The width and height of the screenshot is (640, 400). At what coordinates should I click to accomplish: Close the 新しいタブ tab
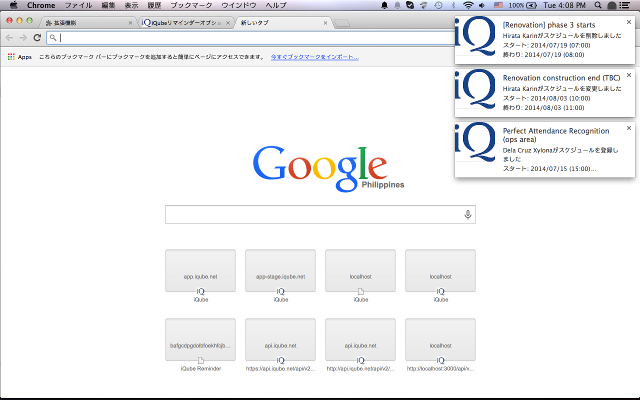coord(325,23)
